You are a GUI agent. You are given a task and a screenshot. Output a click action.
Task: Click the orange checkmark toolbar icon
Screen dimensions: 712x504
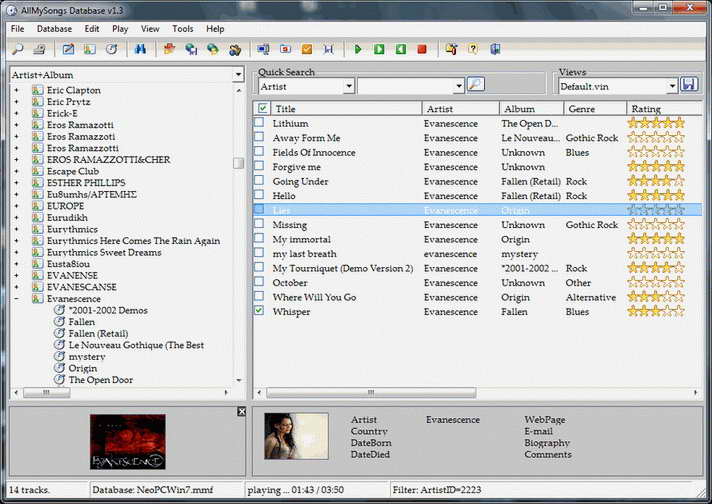tap(307, 49)
